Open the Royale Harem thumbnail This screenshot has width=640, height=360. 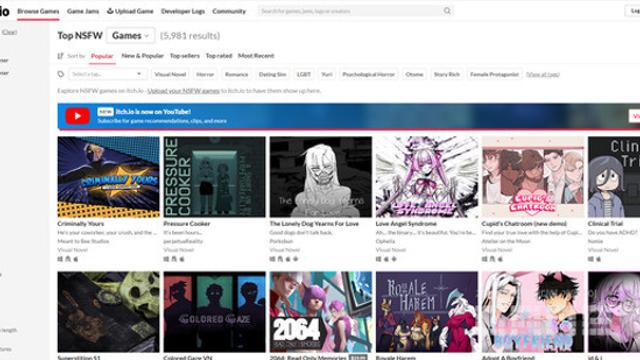coord(427,312)
